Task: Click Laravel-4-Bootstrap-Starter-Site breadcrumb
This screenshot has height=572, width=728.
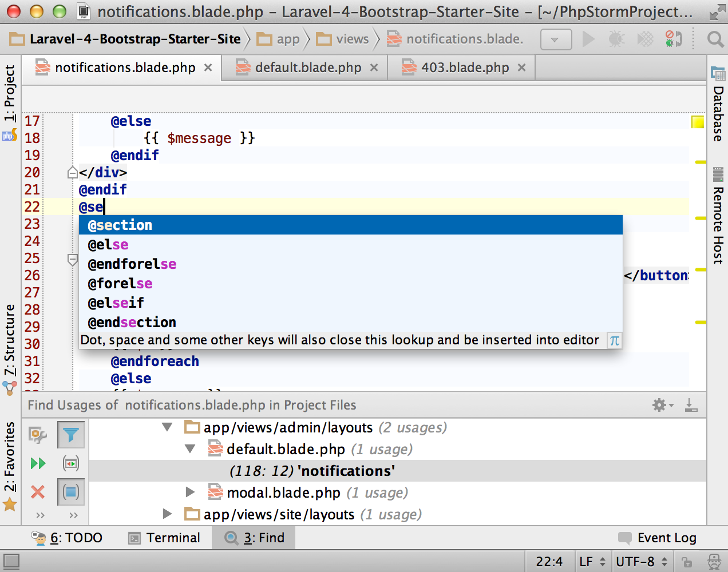Action: (135, 39)
